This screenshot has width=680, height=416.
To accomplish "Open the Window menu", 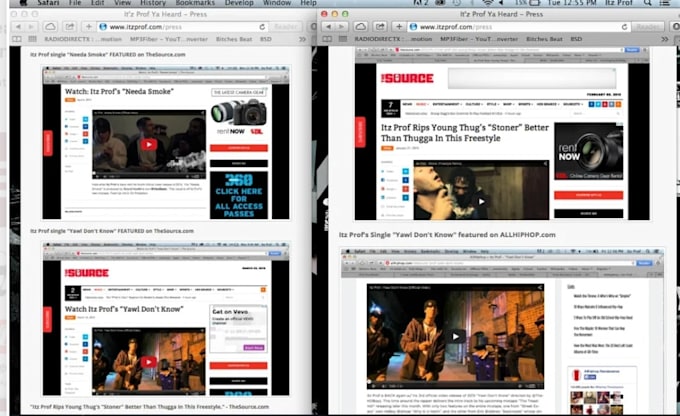I will (277, 3).
